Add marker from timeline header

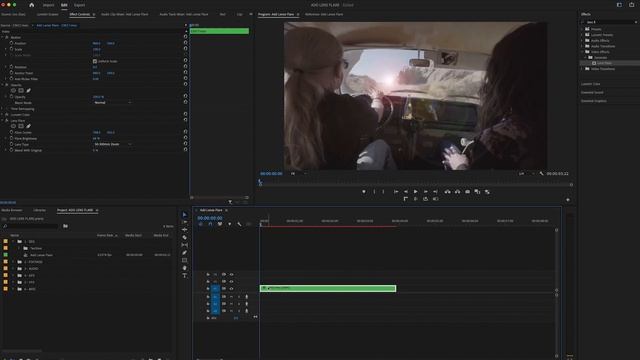coord(229,224)
